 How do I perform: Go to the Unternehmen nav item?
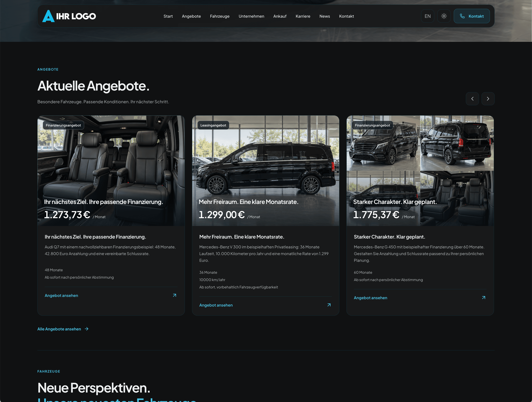tap(251, 16)
